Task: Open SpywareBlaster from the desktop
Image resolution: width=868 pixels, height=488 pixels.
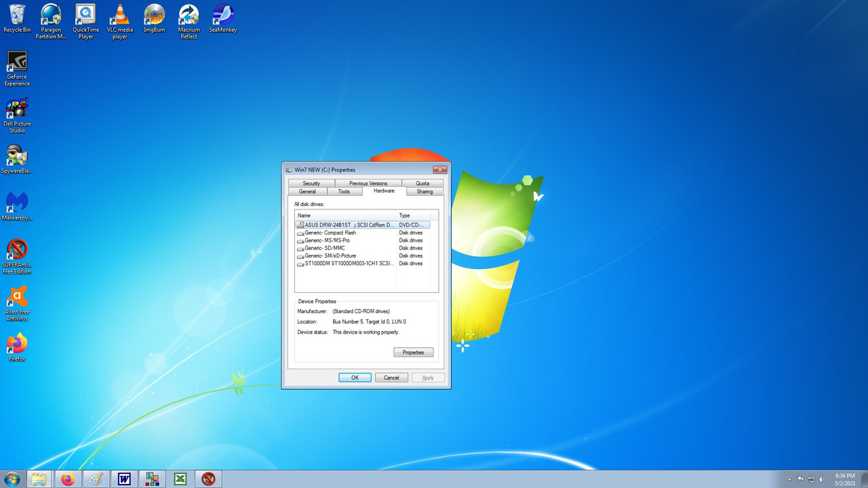Action: (x=17, y=156)
